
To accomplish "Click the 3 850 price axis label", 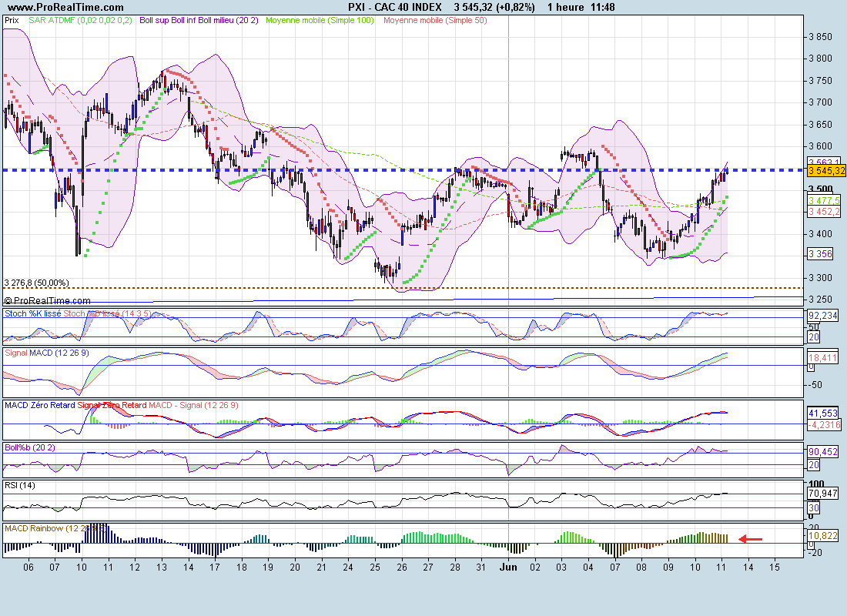I will pyautogui.click(x=820, y=37).
